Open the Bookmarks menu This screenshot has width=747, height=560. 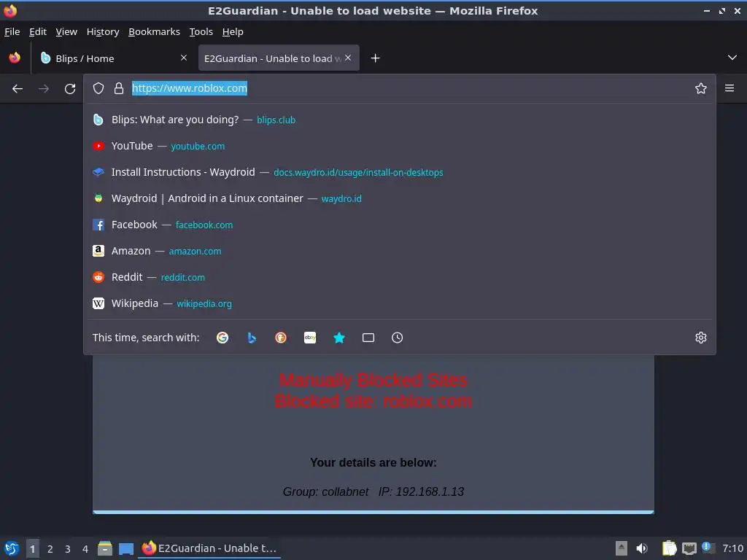pyautogui.click(x=155, y=31)
